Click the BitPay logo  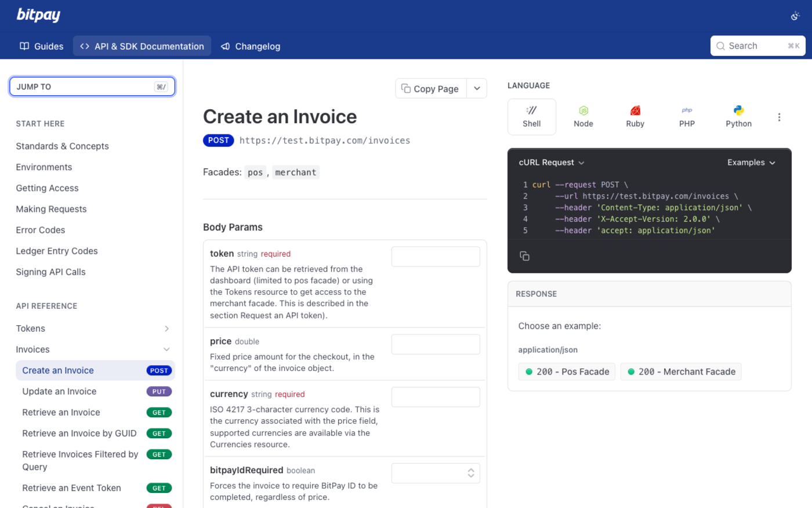[38, 15]
